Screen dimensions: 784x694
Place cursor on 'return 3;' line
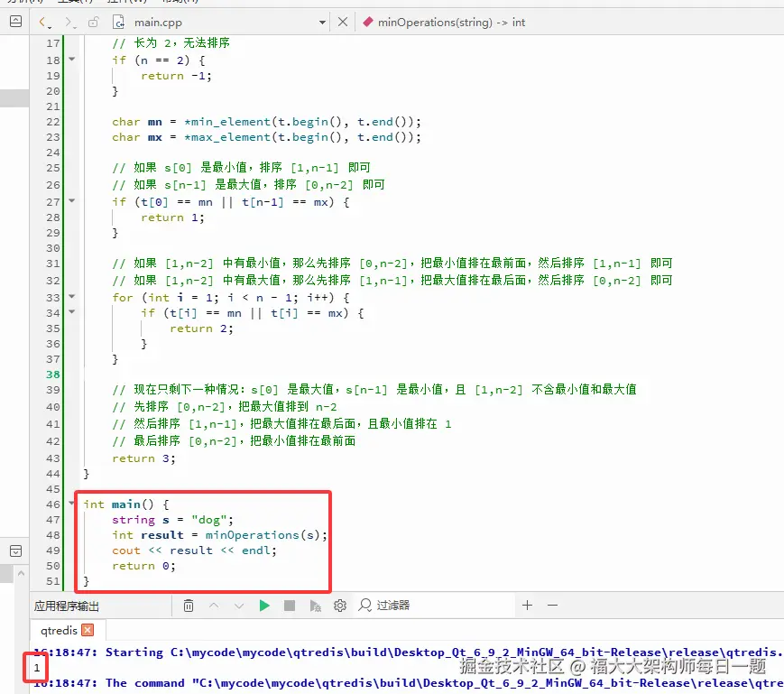click(x=144, y=458)
